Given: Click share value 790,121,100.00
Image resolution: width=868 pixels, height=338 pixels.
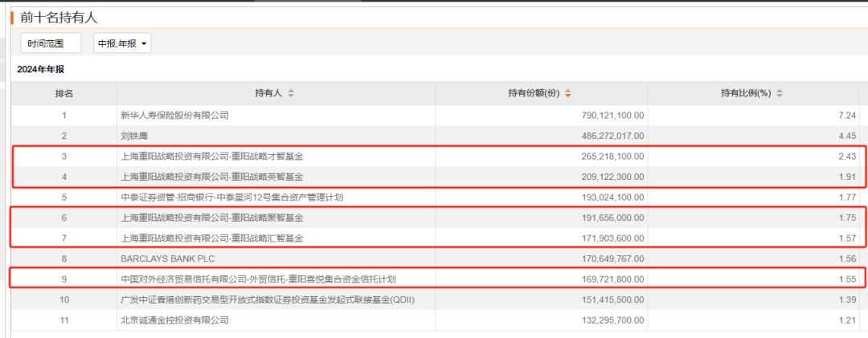Looking at the screenshot, I should pyautogui.click(x=611, y=116).
